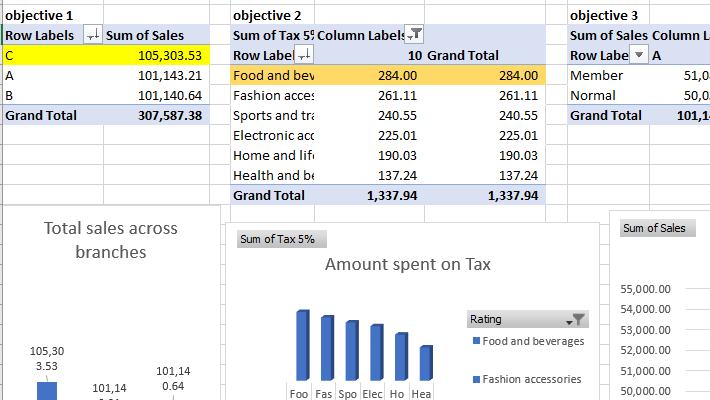
Task: Click the Sum of Sales chart field button
Action: tap(654, 228)
